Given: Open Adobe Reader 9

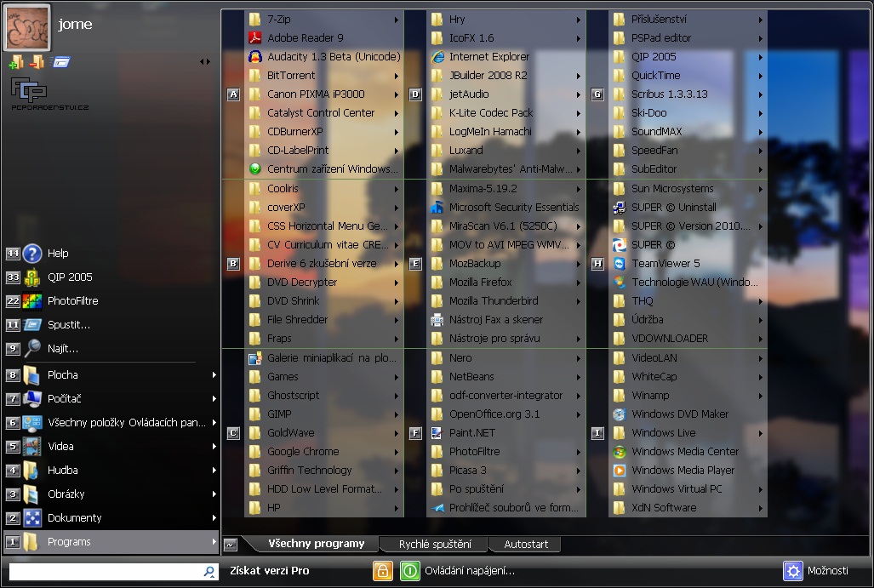Looking at the screenshot, I should tap(324, 38).
